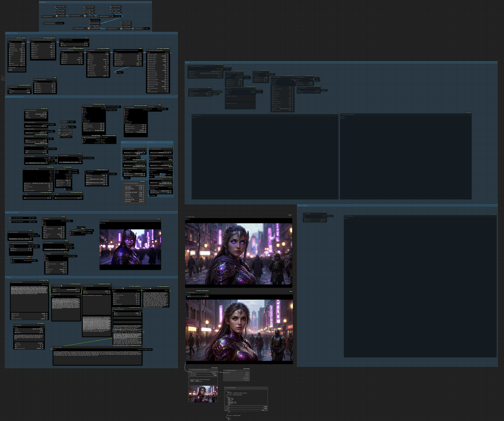Image resolution: width=504 pixels, height=421 pixels.
Task: Click the go-to arrow beside Enable Detailers
Action: [143, 187]
